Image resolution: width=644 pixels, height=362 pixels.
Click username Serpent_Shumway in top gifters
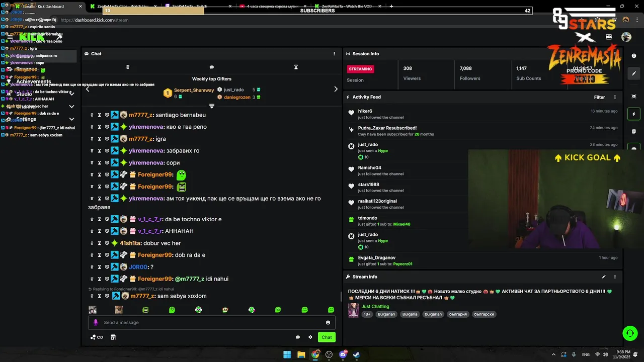pos(194,90)
